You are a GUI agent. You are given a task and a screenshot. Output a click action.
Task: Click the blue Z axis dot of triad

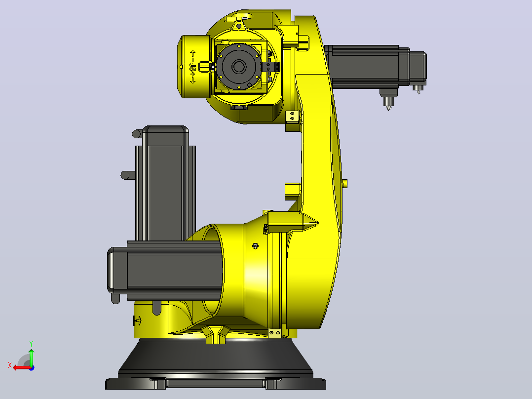(x=32, y=368)
